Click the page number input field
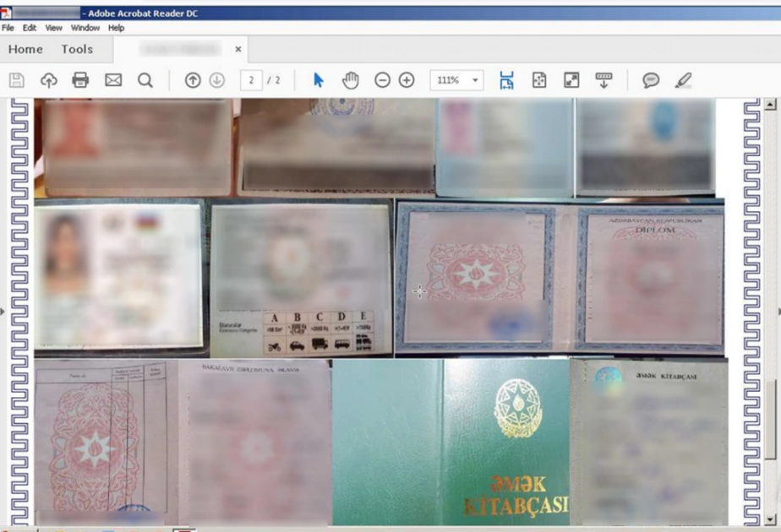The image size is (781, 532). pos(252,80)
